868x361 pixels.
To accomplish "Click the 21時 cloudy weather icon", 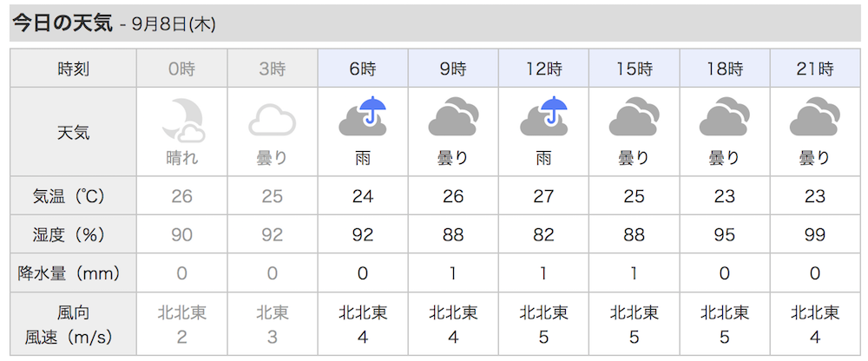I will 814,119.
